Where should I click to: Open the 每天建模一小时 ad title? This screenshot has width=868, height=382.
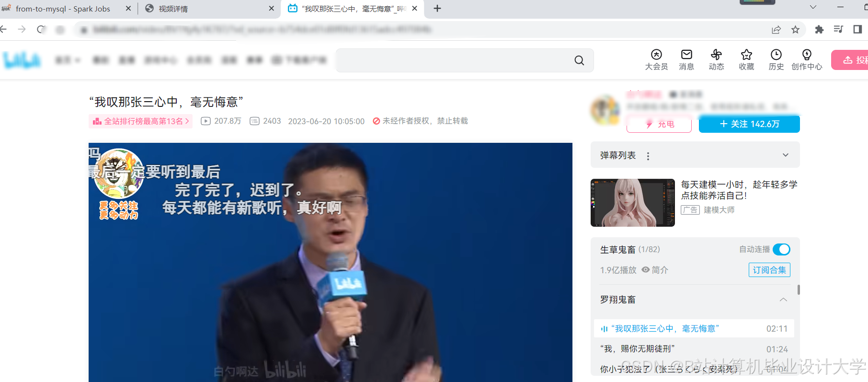click(739, 190)
